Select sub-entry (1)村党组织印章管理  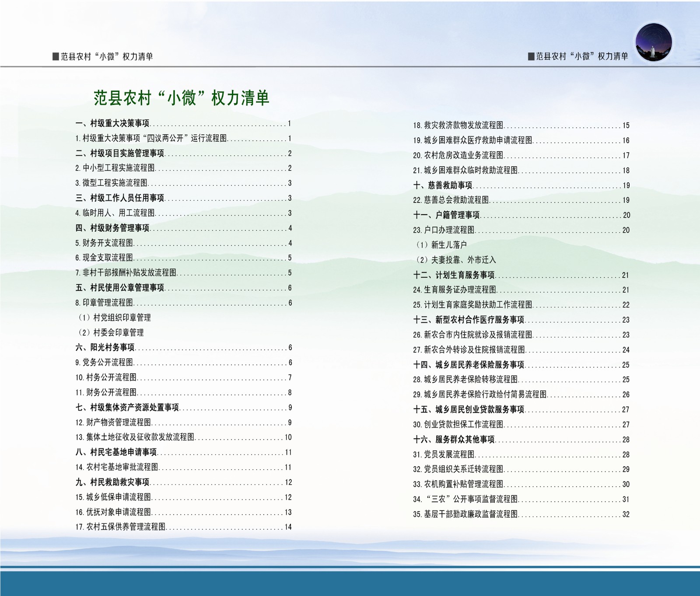[x=114, y=318]
